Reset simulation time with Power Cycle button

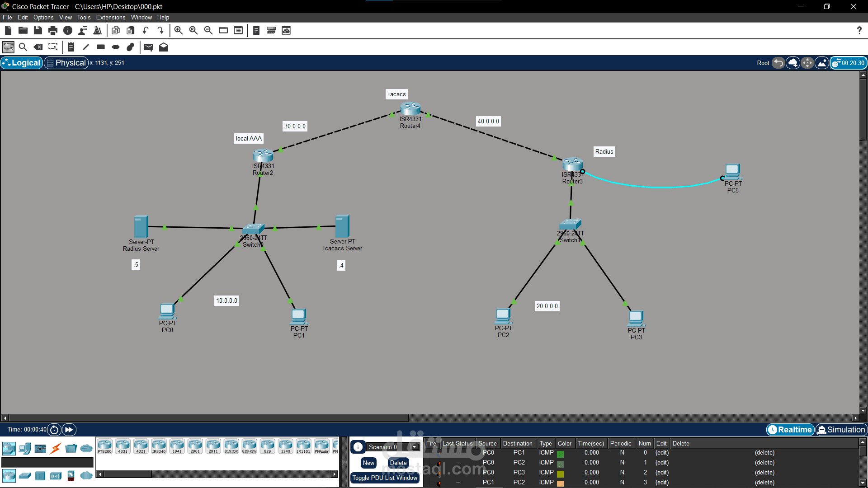[54, 430]
